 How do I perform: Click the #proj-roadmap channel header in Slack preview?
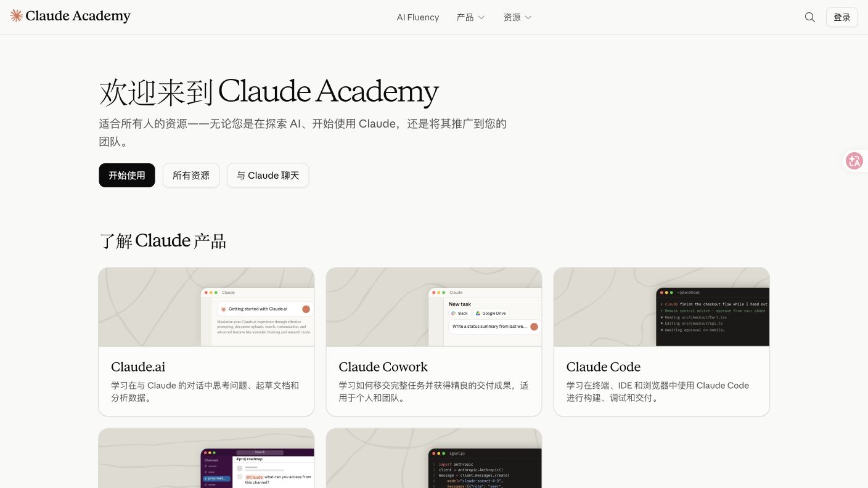[250, 458]
